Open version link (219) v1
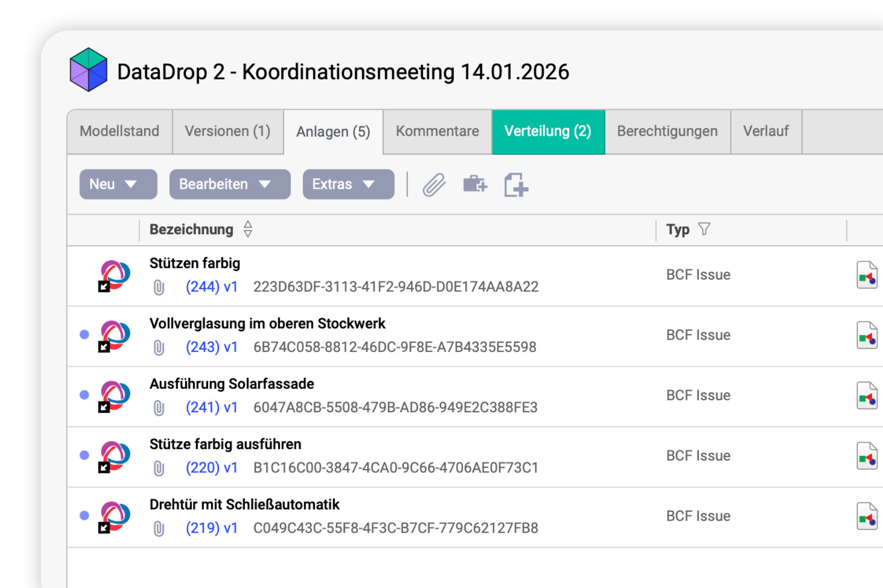 click(x=212, y=528)
